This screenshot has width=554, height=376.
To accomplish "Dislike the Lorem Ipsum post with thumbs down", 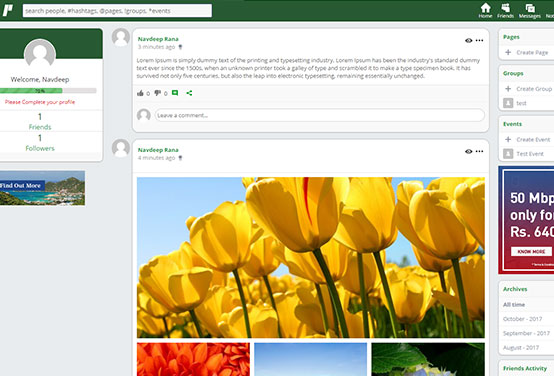I will pyautogui.click(x=158, y=93).
